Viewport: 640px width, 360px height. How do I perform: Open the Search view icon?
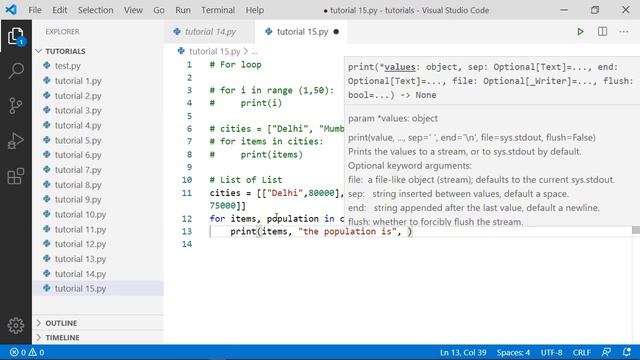pos(16,71)
